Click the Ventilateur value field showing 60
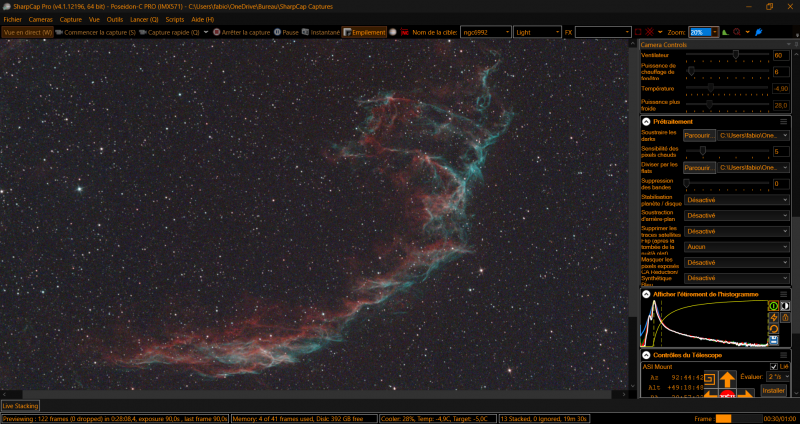Screen dimensions: 800x424 click(x=781, y=56)
